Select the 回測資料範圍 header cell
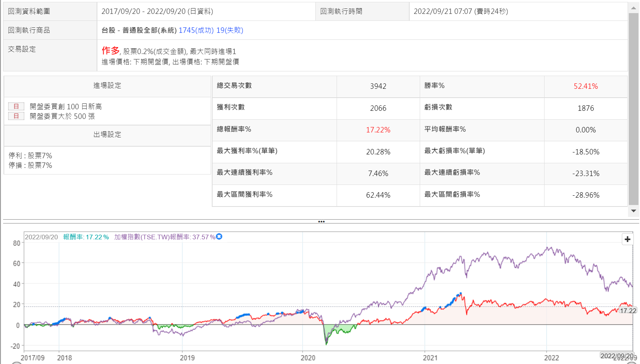The height and width of the screenshot is (364, 640). coord(50,12)
